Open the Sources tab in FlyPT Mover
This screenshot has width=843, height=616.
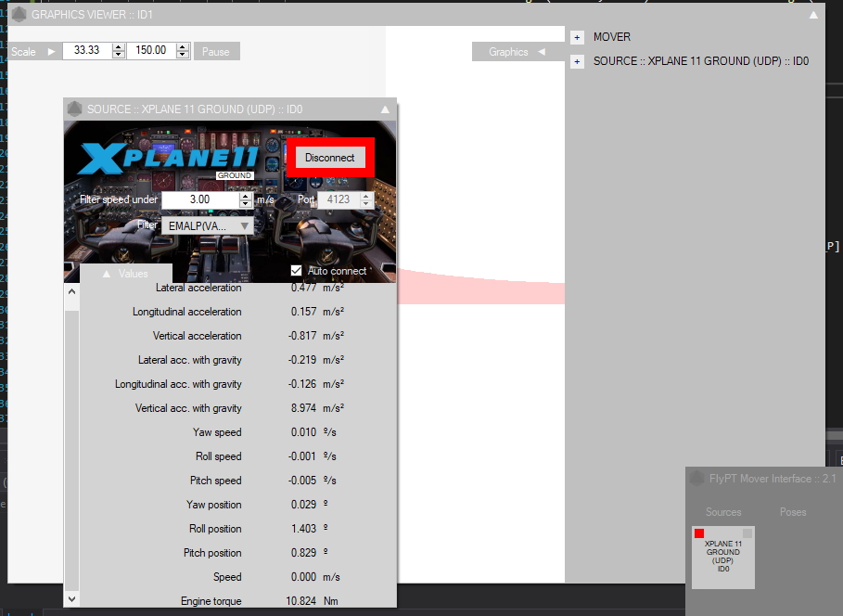pos(723,512)
